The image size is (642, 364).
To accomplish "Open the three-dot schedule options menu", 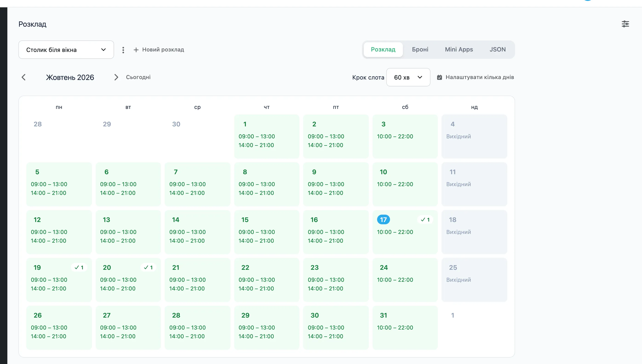I will tap(123, 50).
